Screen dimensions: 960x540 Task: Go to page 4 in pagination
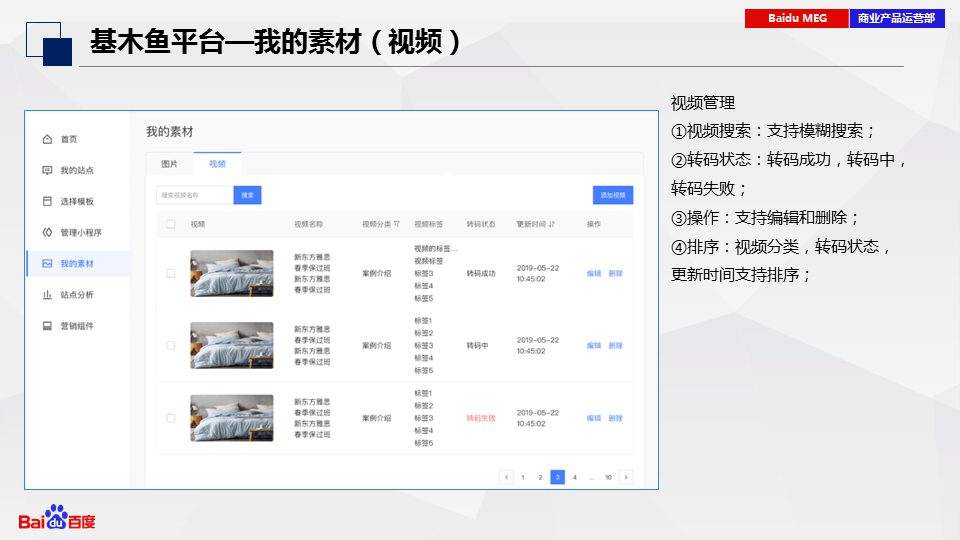[574, 477]
